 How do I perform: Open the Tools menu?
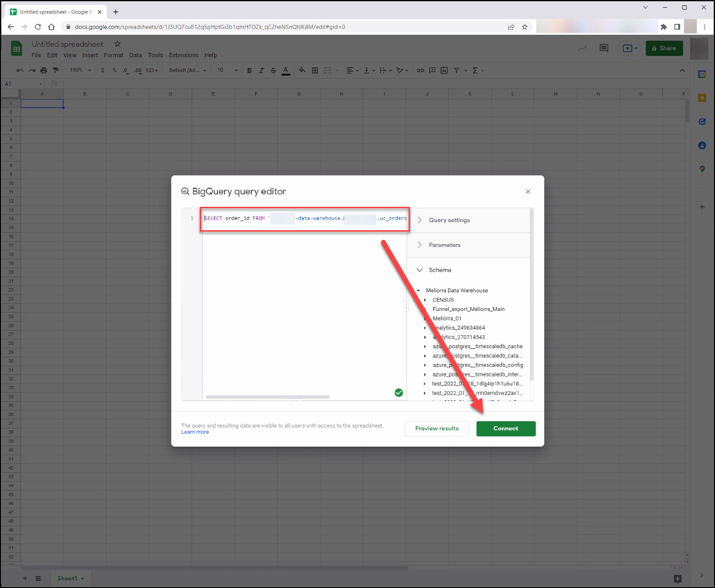point(155,55)
